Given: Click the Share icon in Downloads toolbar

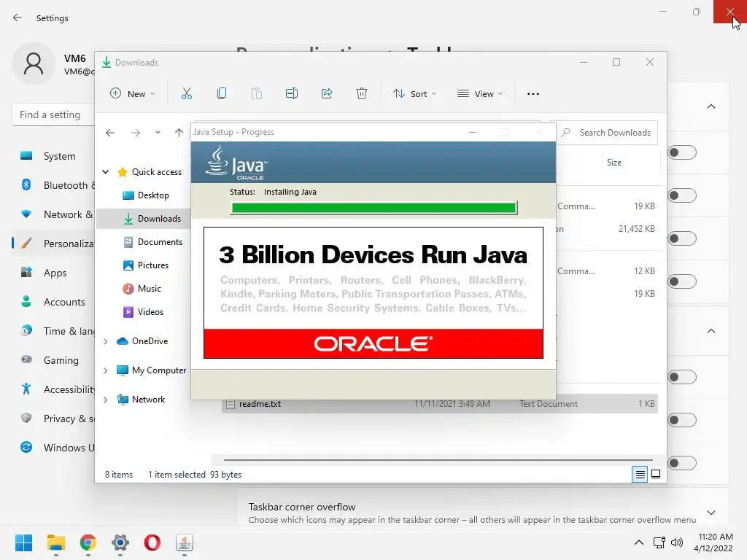Looking at the screenshot, I should (x=327, y=94).
